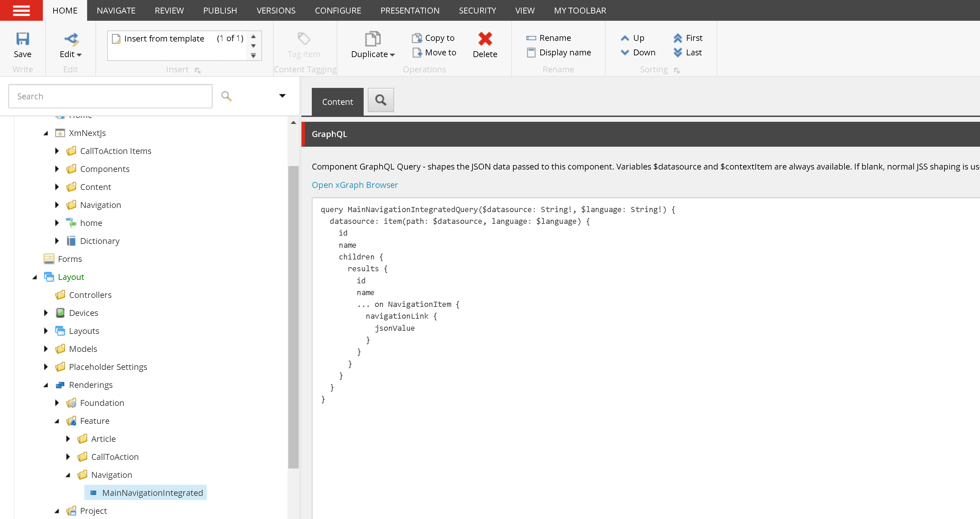Click the search tab magnifier next to Content
The height and width of the screenshot is (519, 980).
coord(381,100)
